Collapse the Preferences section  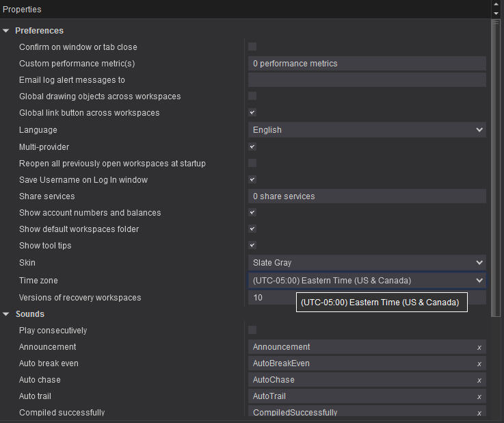6,31
